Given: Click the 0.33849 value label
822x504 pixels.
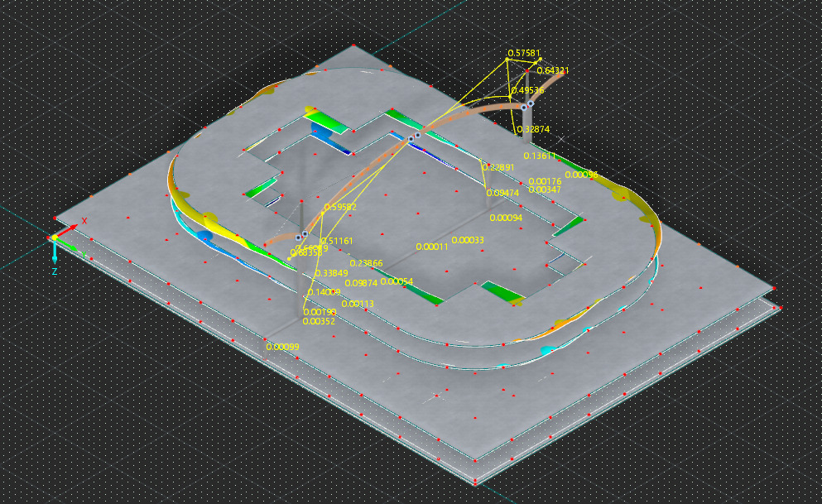Looking at the screenshot, I should click(331, 273).
